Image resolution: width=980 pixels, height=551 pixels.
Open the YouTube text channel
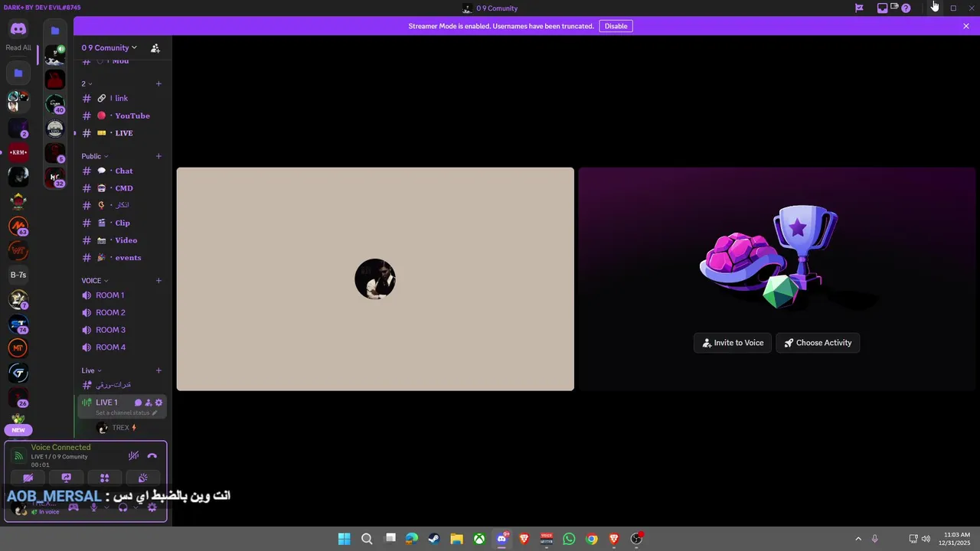(x=122, y=116)
